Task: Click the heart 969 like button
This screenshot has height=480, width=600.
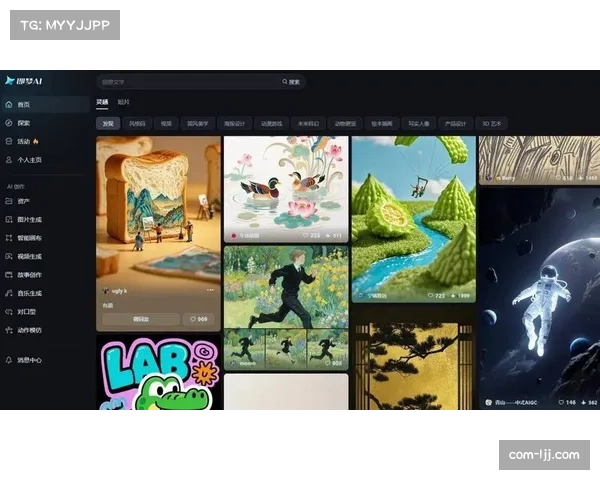Action: [x=199, y=319]
